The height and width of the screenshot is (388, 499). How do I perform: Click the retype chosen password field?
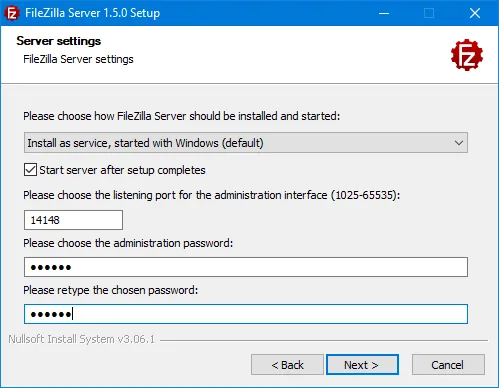(x=246, y=314)
